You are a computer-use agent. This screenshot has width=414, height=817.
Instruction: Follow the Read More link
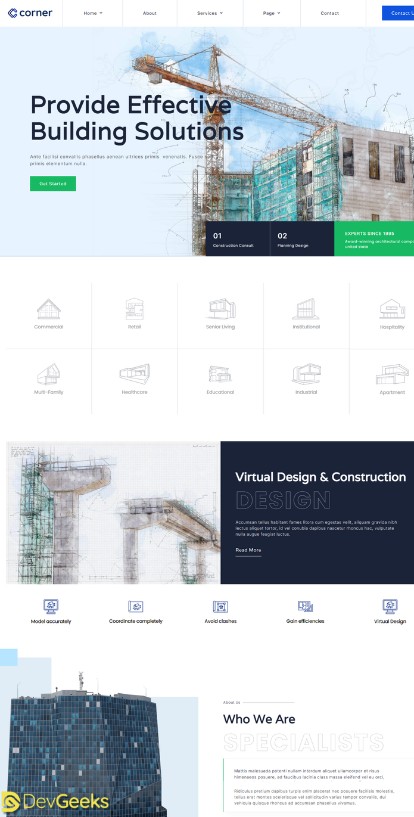(x=248, y=550)
